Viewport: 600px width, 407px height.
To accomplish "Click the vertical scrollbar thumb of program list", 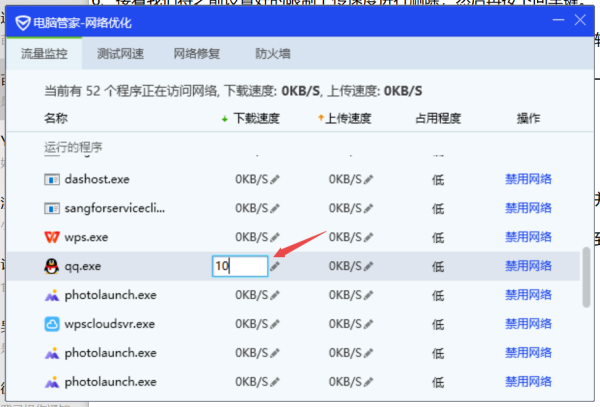I will click(x=586, y=277).
